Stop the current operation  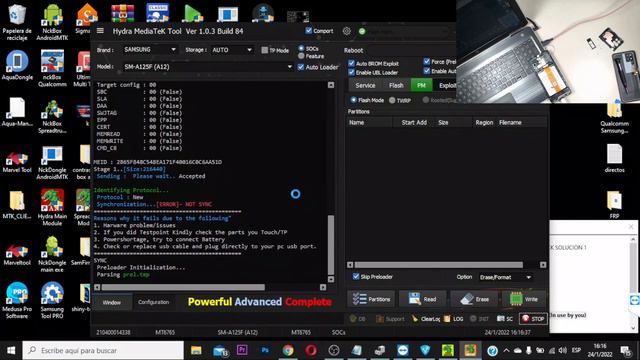click(x=533, y=319)
